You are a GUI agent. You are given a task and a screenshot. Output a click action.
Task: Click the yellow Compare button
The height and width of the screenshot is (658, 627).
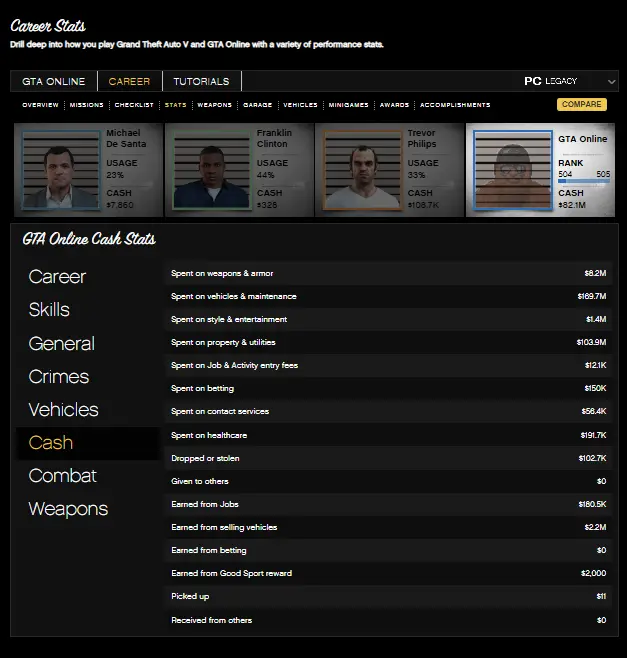click(x=582, y=104)
